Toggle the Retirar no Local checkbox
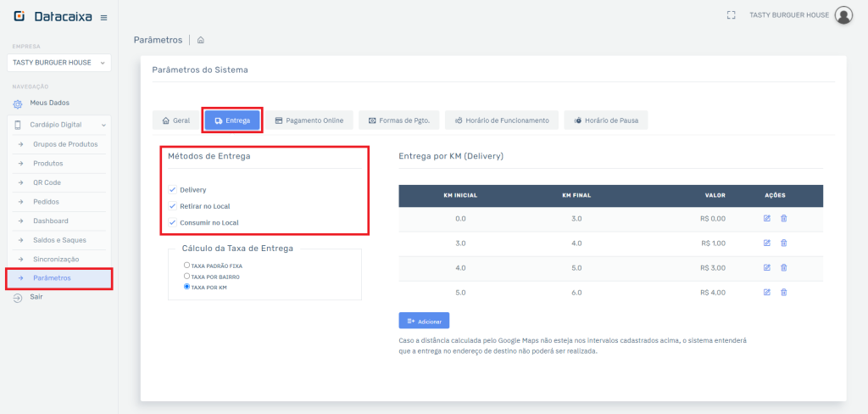 (172, 206)
